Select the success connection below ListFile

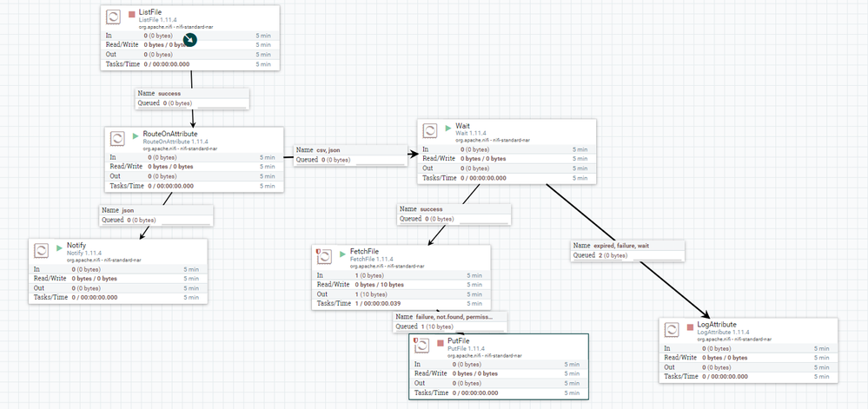click(x=193, y=98)
